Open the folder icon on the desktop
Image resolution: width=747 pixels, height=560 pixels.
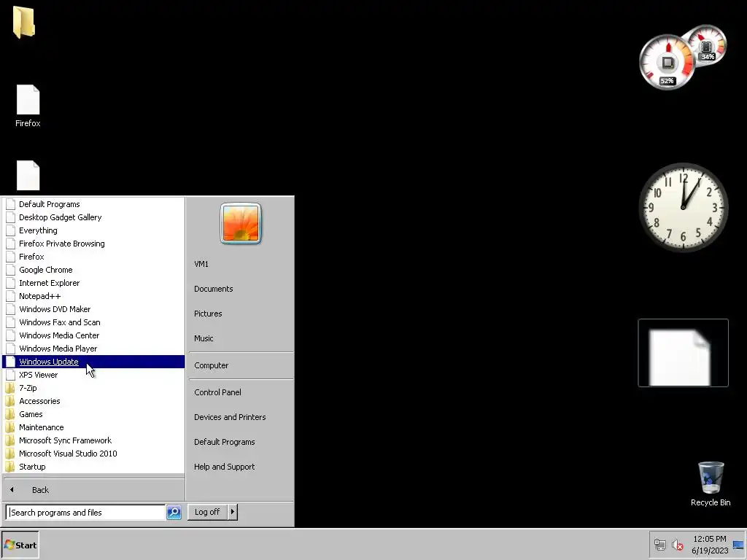tap(23, 23)
